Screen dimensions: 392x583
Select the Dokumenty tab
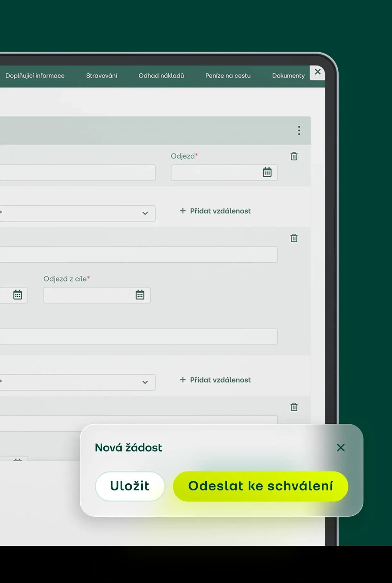point(288,76)
